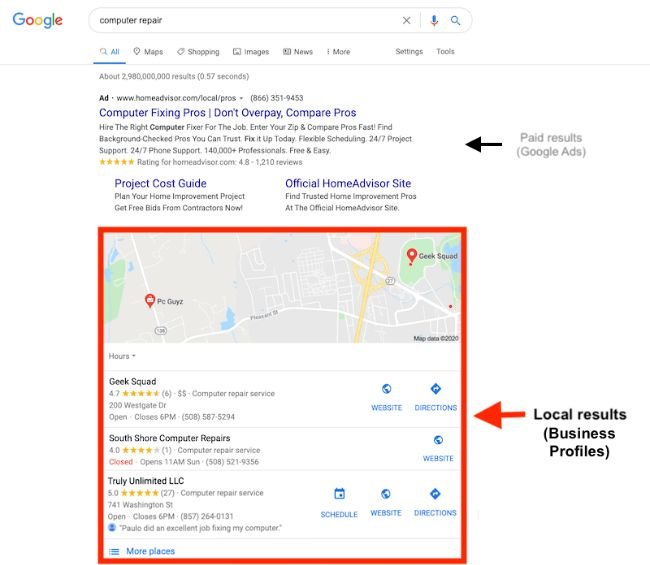
Task: Switch to the Images tab
Action: tap(251, 52)
